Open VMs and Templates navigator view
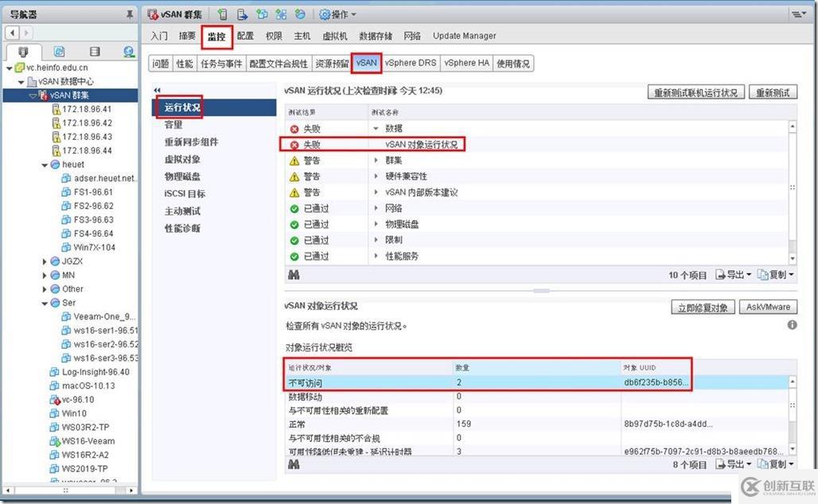818x504 pixels. pyautogui.click(x=59, y=52)
